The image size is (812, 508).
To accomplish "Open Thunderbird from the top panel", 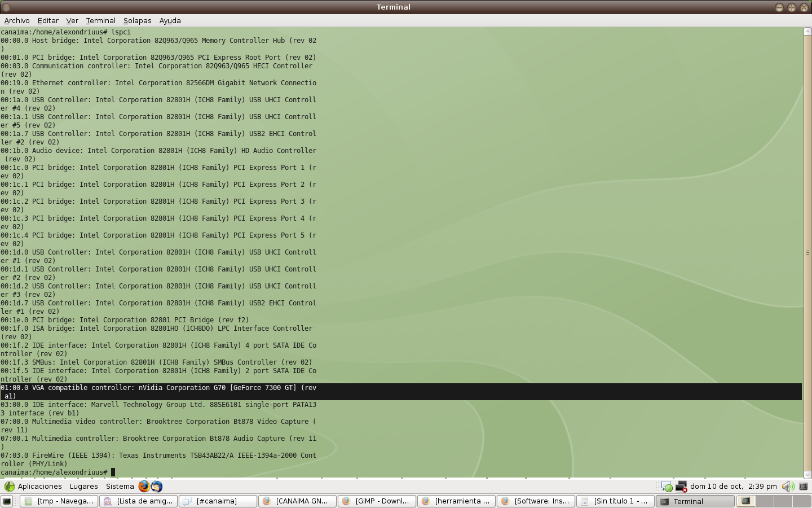I will coord(156,487).
